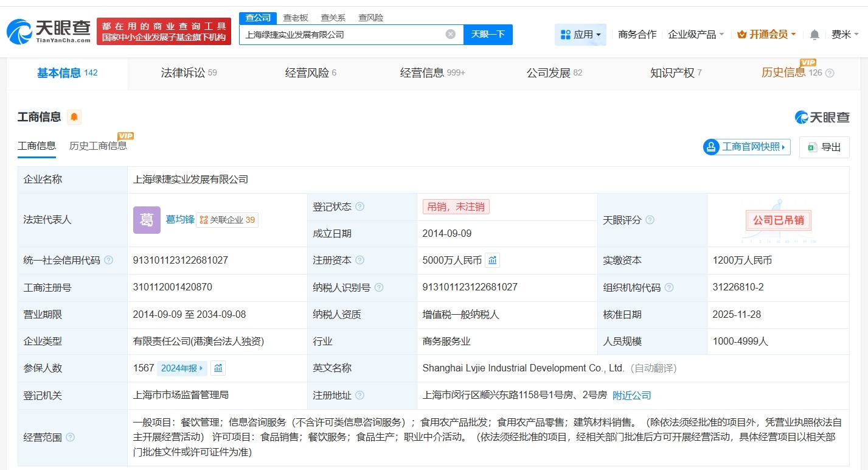Click the 参保人数 history bank icon
868x470 pixels.
217,368
